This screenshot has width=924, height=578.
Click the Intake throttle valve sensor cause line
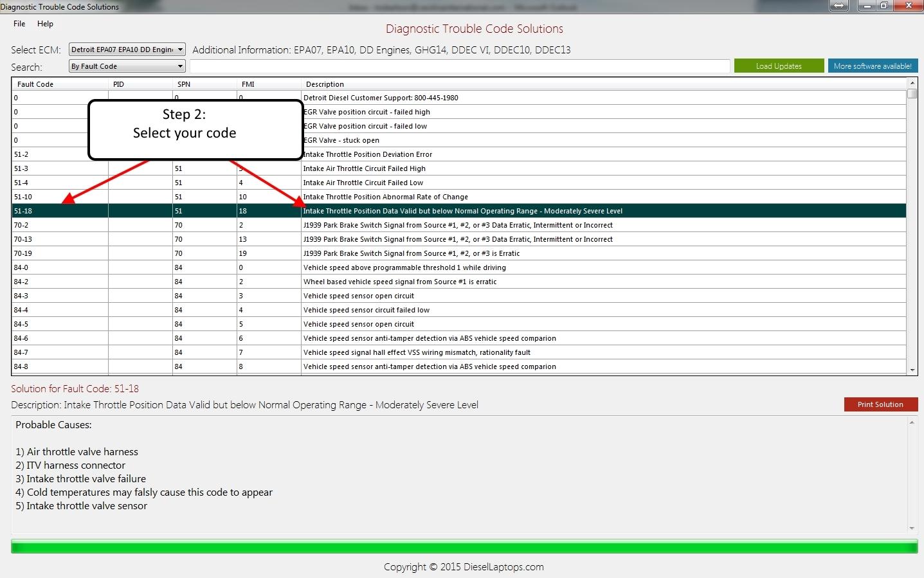point(81,506)
